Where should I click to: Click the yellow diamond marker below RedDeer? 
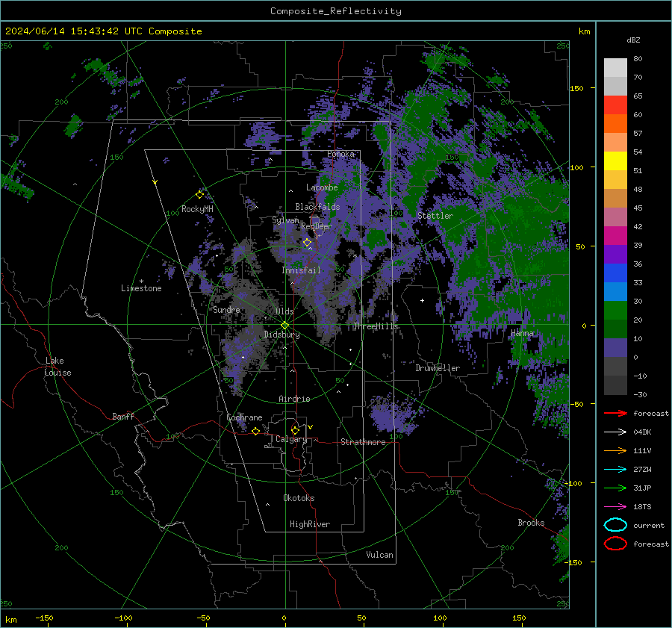(307, 243)
